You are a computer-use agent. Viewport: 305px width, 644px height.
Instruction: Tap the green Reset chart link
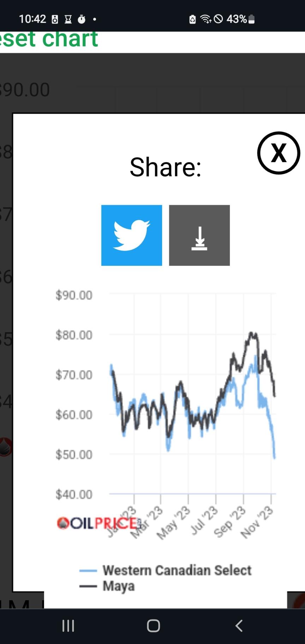tap(49, 39)
